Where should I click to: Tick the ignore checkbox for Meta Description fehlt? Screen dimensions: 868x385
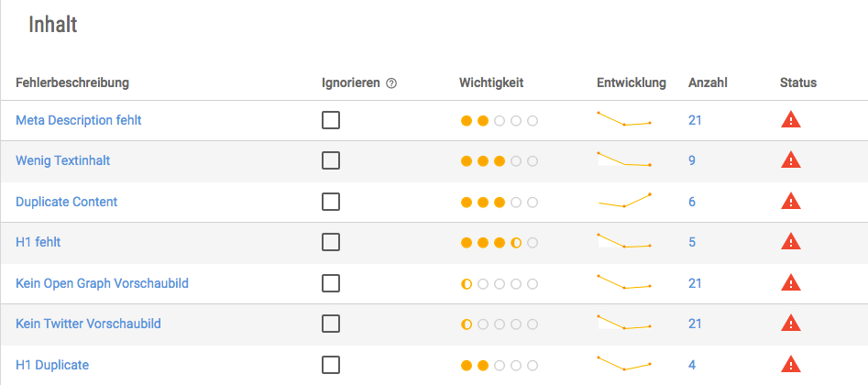pyautogui.click(x=331, y=120)
